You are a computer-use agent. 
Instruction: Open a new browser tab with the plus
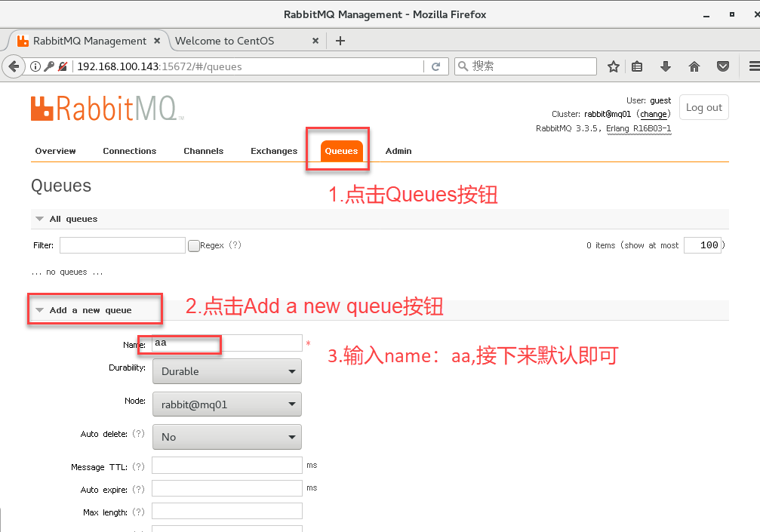340,41
